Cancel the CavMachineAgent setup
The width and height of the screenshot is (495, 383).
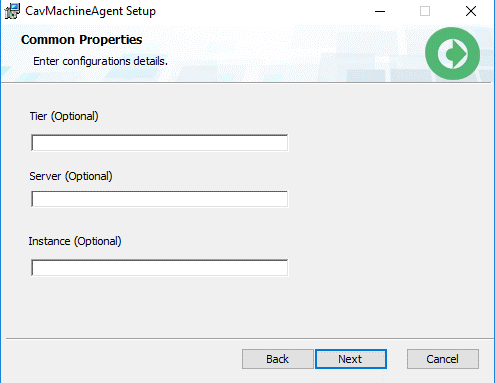[443, 359]
